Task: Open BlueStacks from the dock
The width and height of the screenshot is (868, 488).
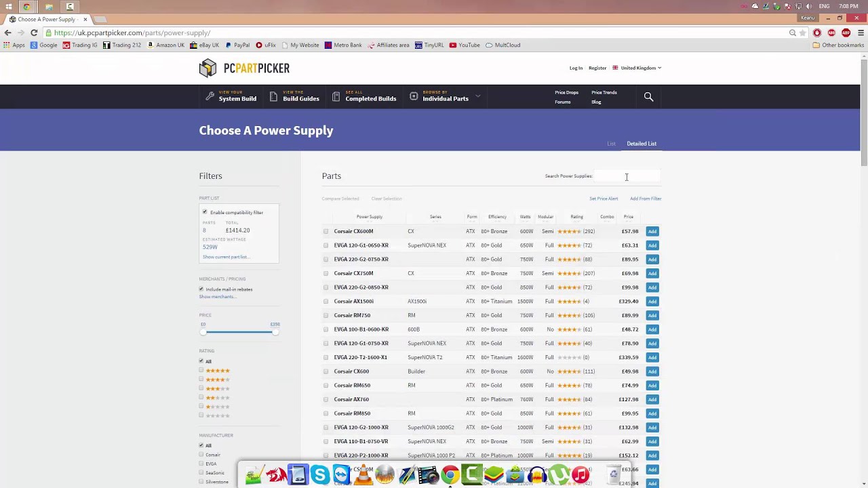Action: coord(494,475)
